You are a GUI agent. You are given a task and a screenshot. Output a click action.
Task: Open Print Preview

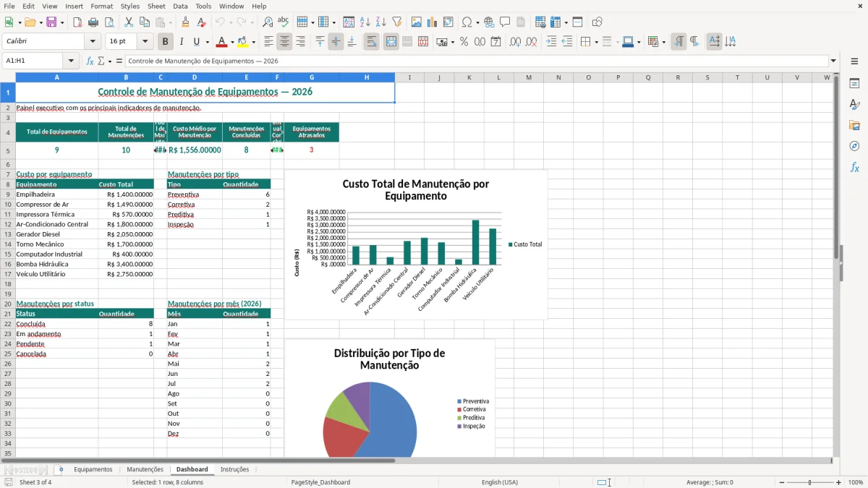click(x=109, y=22)
